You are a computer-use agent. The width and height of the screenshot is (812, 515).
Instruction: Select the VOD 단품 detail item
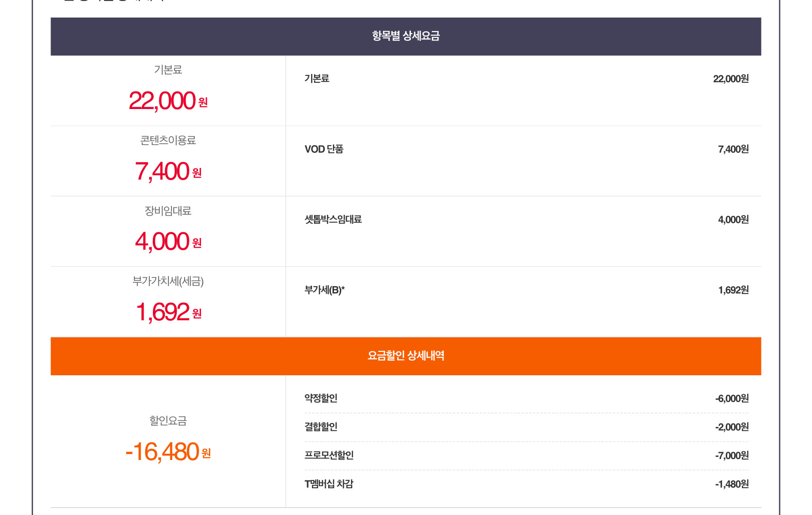click(x=324, y=149)
